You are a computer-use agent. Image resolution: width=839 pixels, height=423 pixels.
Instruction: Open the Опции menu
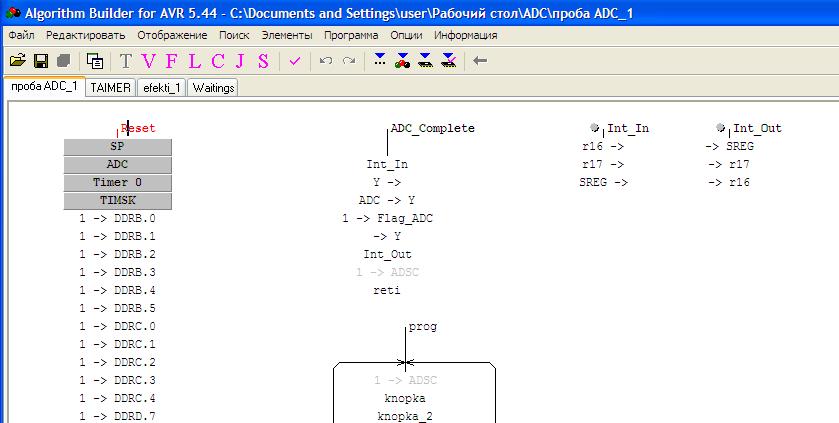pyautogui.click(x=406, y=35)
